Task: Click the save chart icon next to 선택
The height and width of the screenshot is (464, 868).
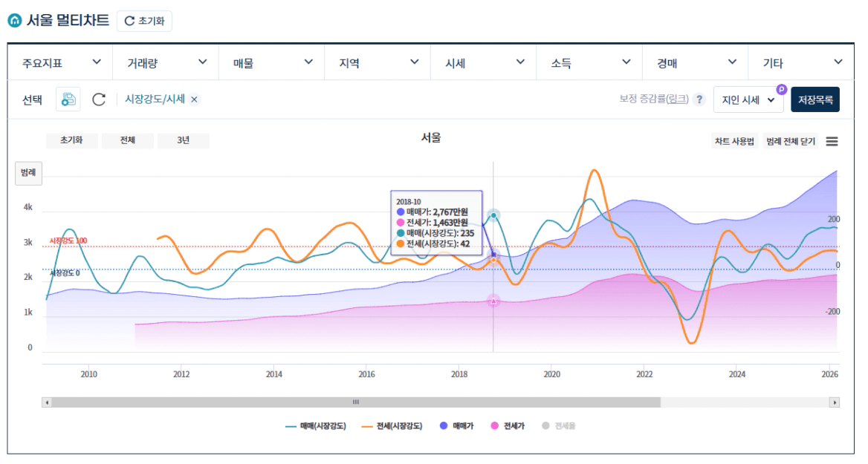Action: tap(68, 99)
